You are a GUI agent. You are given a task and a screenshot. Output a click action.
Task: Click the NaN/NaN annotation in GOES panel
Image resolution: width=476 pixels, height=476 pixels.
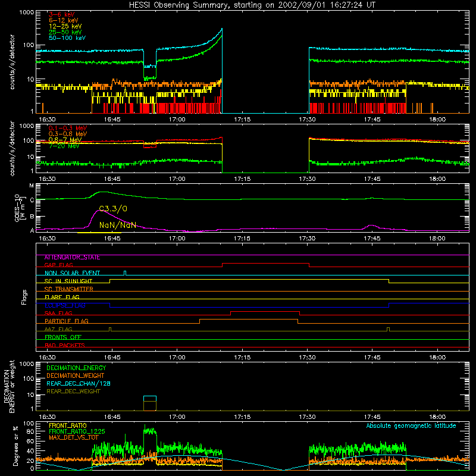tap(117, 225)
